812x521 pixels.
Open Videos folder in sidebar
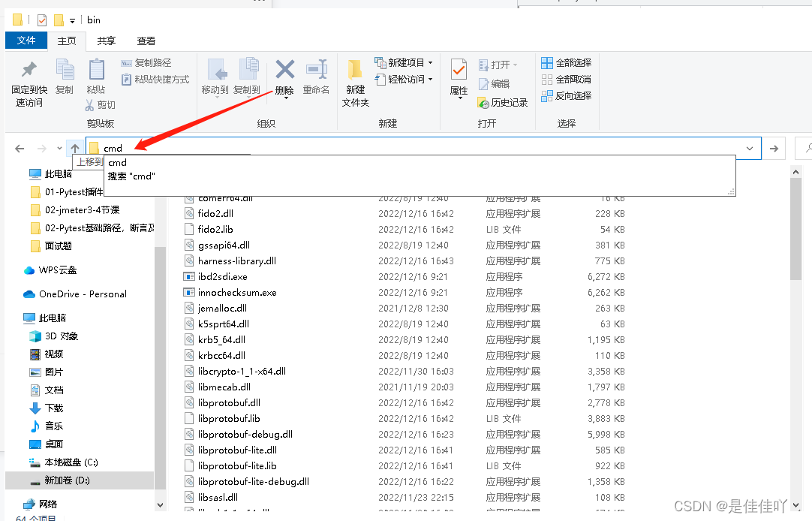click(x=47, y=354)
